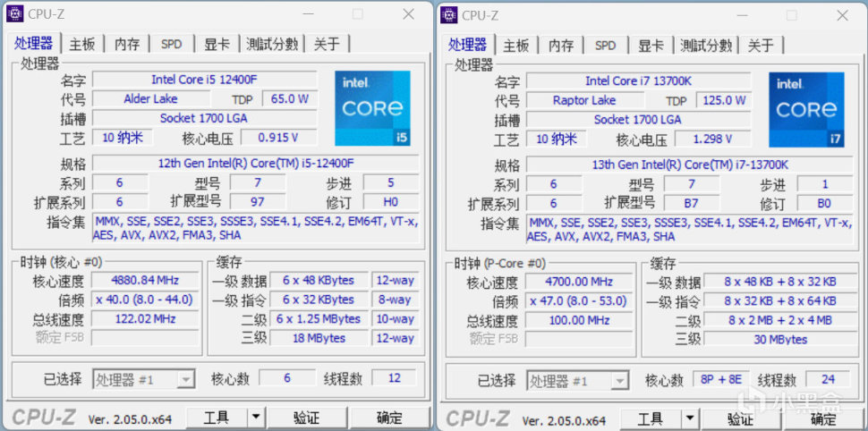Click 验证 button in left window

tap(307, 418)
